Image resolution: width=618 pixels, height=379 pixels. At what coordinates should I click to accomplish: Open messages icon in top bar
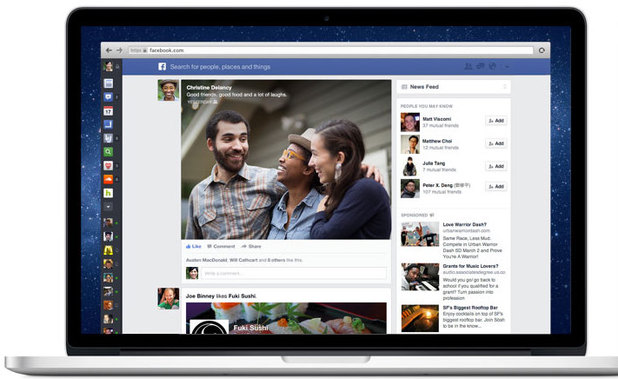tap(480, 67)
